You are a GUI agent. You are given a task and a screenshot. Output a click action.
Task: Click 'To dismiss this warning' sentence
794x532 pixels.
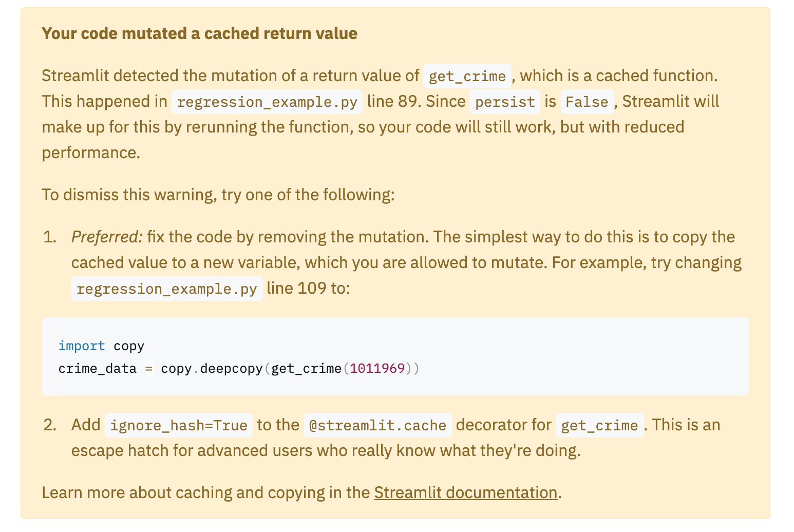click(x=218, y=195)
